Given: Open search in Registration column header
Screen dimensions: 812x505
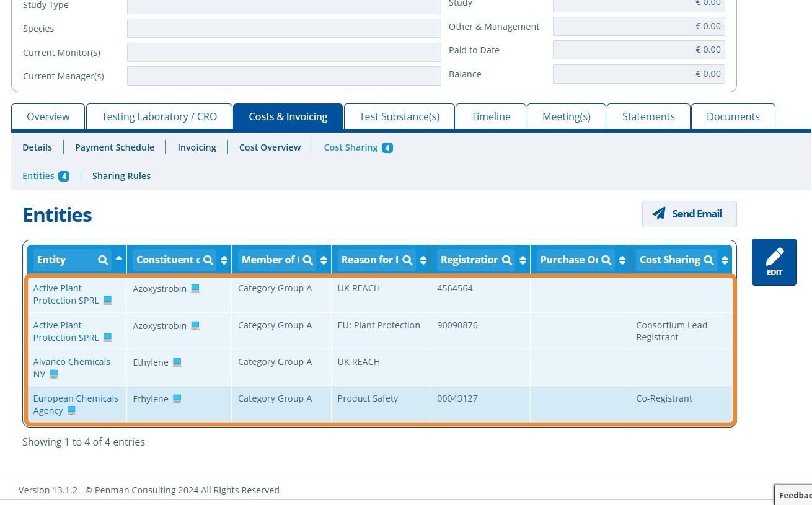Looking at the screenshot, I should 507,260.
